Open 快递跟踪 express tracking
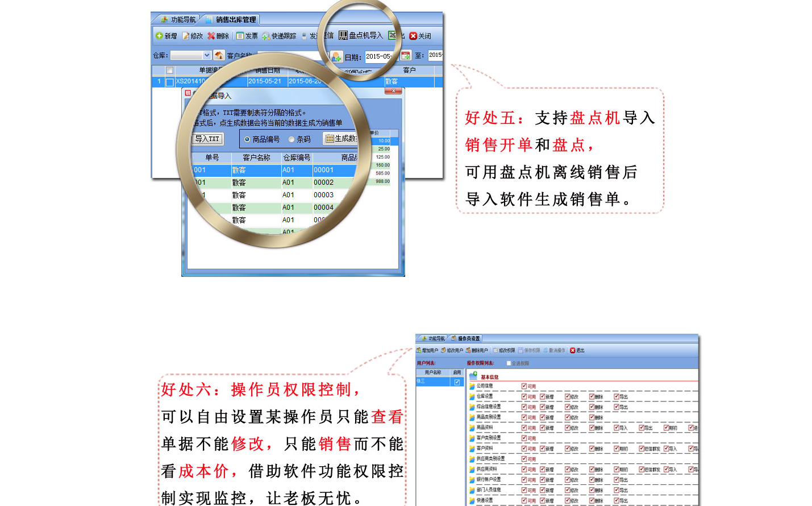The image size is (812, 506). 279,36
